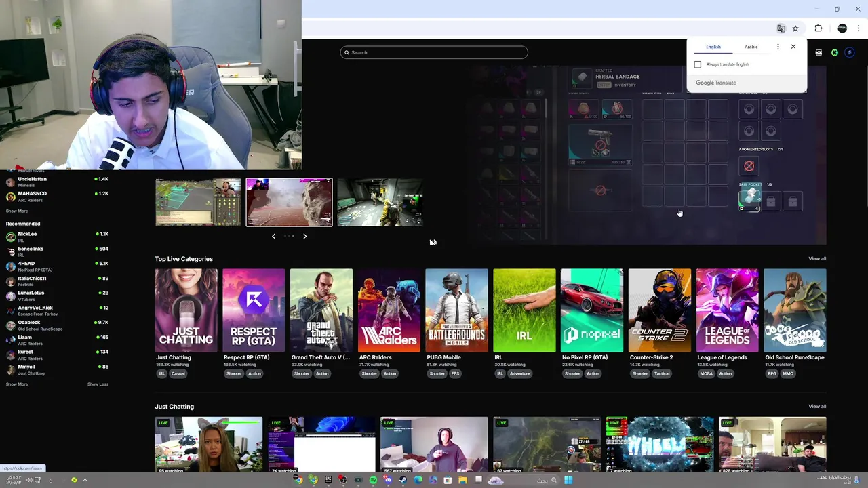Click FPS tag under PUBG Mobile

coord(455,373)
